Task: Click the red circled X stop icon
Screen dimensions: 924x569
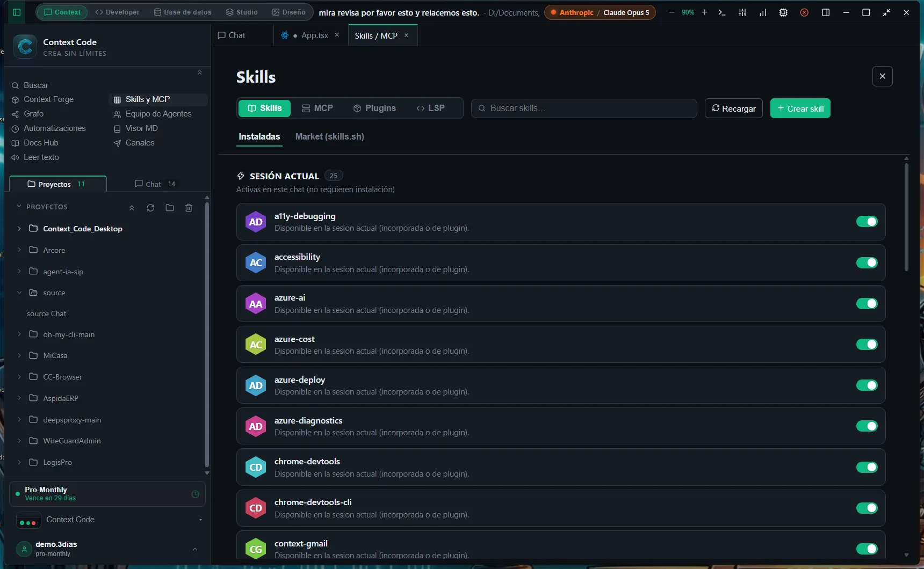Action: [x=804, y=12]
